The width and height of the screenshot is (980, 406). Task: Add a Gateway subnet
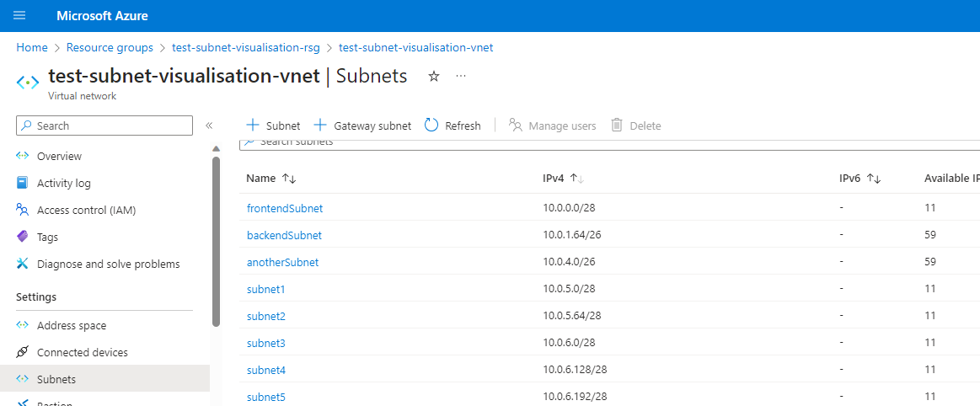pos(362,126)
